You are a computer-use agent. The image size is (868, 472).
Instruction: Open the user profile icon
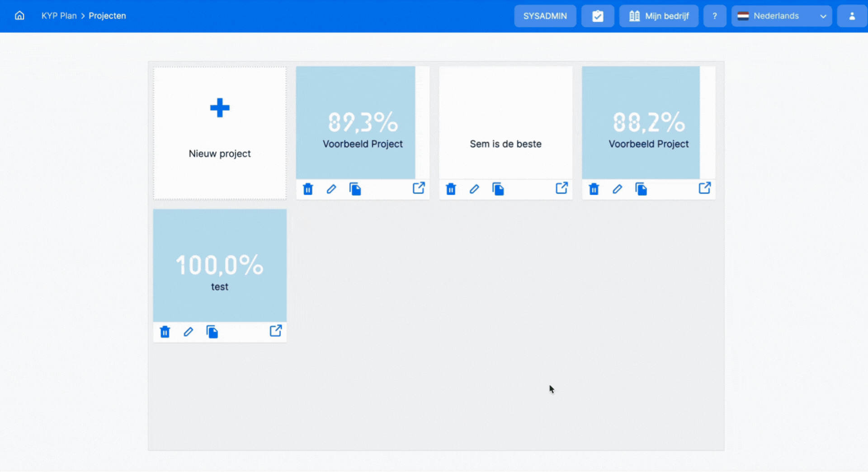pyautogui.click(x=852, y=16)
